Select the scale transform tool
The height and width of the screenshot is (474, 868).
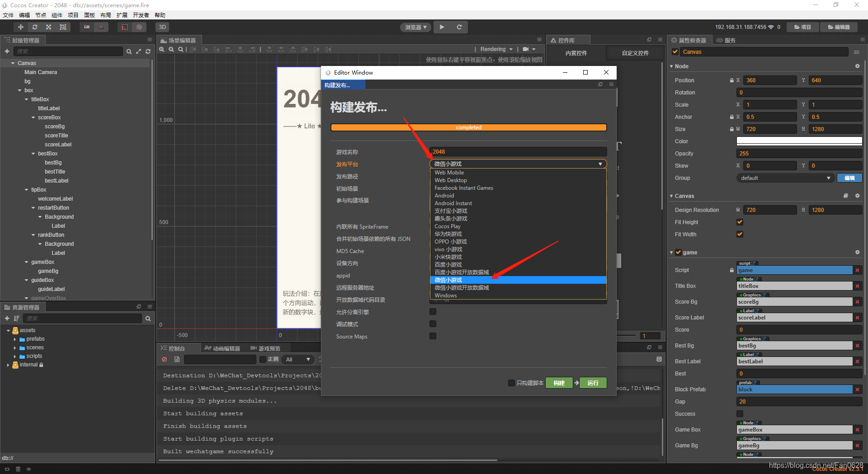49,27
